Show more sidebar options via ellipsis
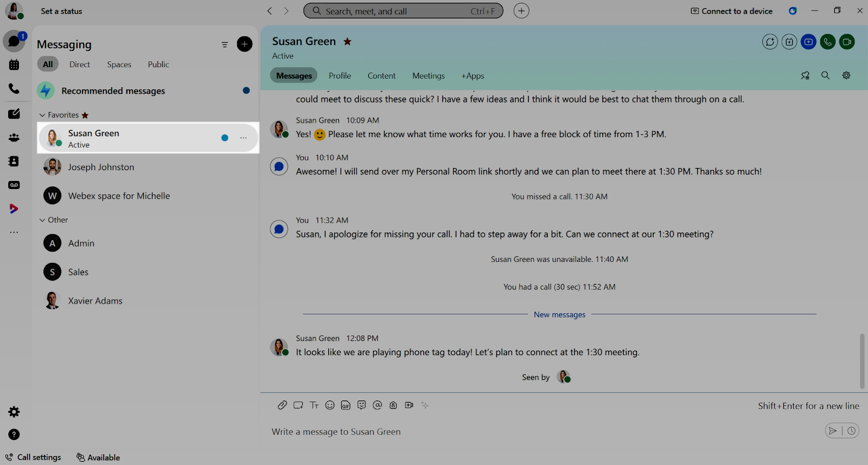The height and width of the screenshot is (465, 868). coord(14,232)
